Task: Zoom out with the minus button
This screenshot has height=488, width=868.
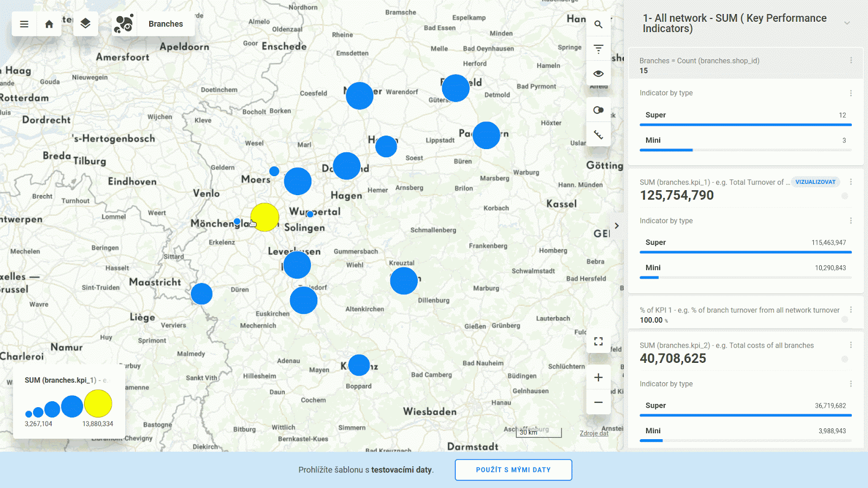Action: (598, 402)
